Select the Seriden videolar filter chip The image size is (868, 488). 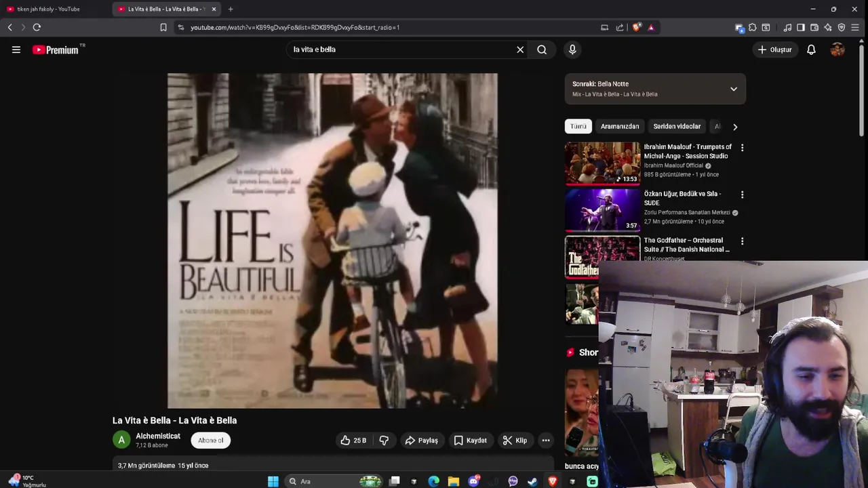677,127
